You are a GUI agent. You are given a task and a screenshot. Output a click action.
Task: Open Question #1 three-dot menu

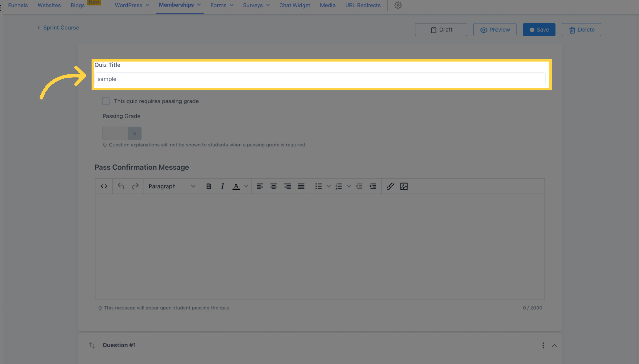click(543, 345)
